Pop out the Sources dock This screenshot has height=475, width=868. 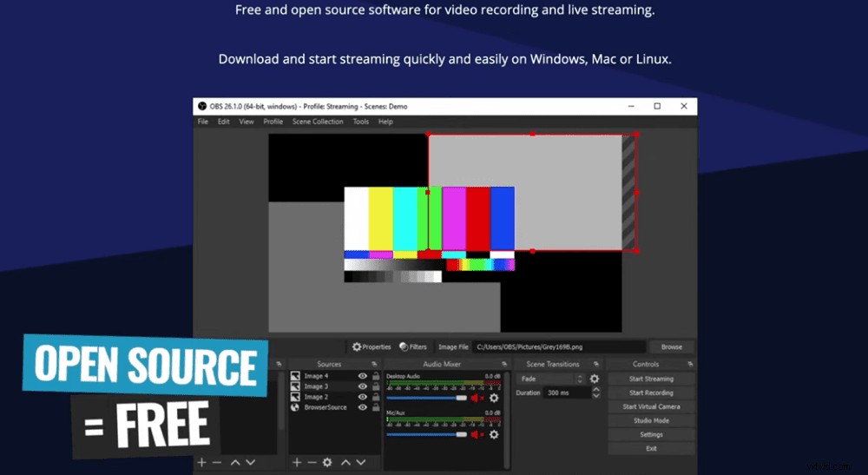pyautogui.click(x=374, y=364)
